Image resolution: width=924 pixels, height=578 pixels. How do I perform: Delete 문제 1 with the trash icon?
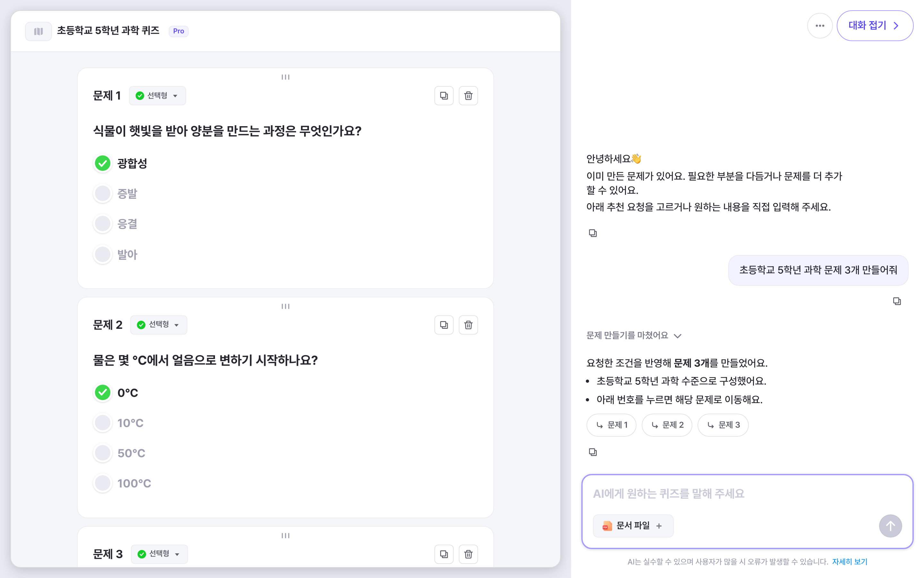point(468,96)
